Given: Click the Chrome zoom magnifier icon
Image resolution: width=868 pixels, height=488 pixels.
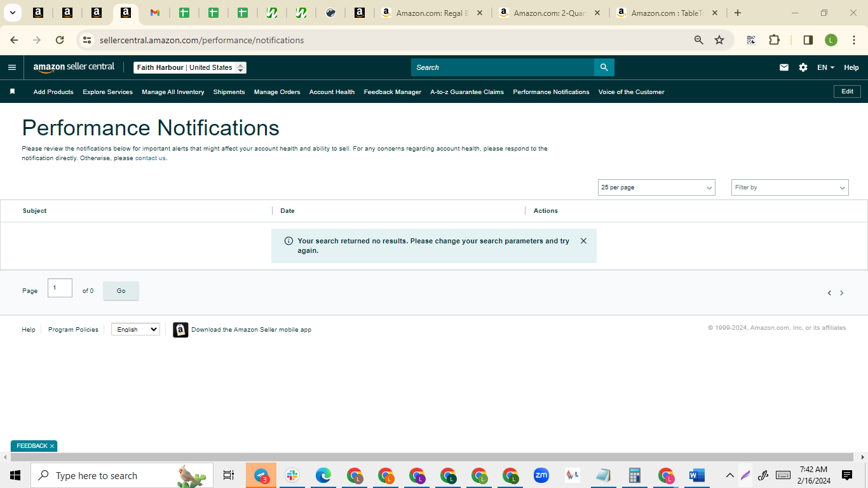Looking at the screenshot, I should click(699, 40).
